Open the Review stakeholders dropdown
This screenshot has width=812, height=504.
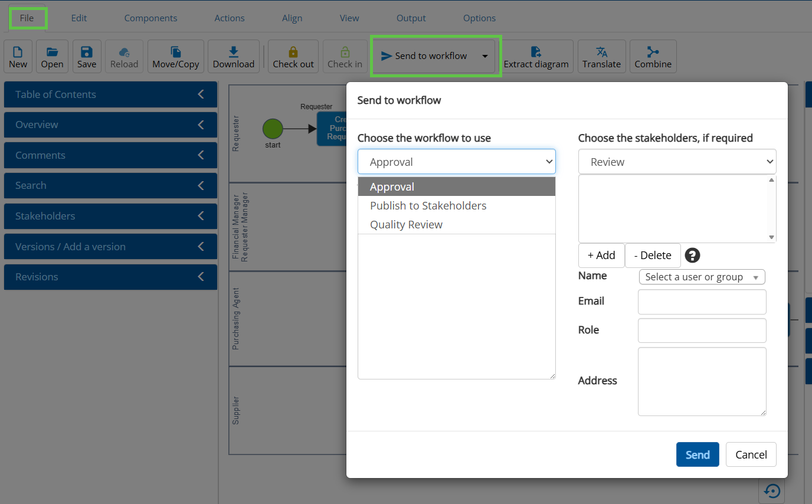(x=677, y=162)
